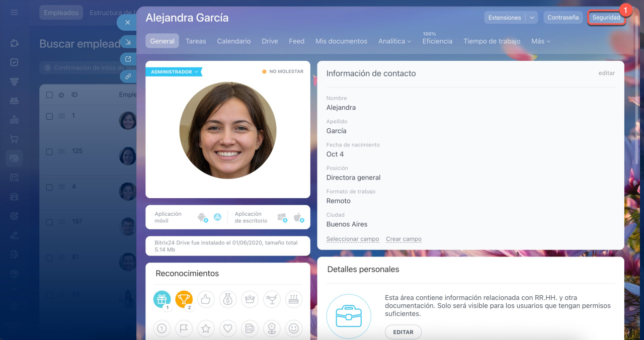The width and height of the screenshot is (644, 340).
Task: Click the Windows desktop app download icon
Action: pyautogui.click(x=282, y=217)
